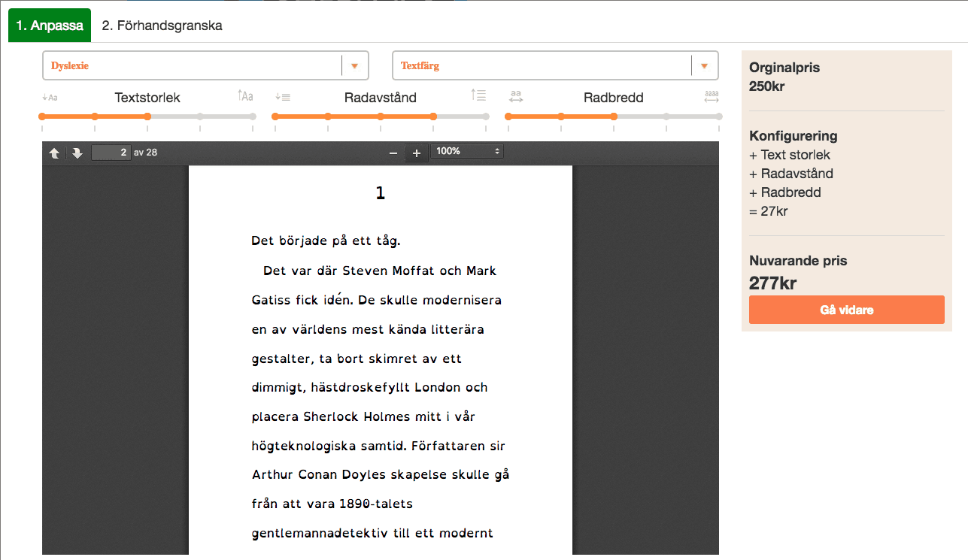Screen dimensions: 968x560
Task: Click the Nuvarande pris heading
Action: (798, 261)
